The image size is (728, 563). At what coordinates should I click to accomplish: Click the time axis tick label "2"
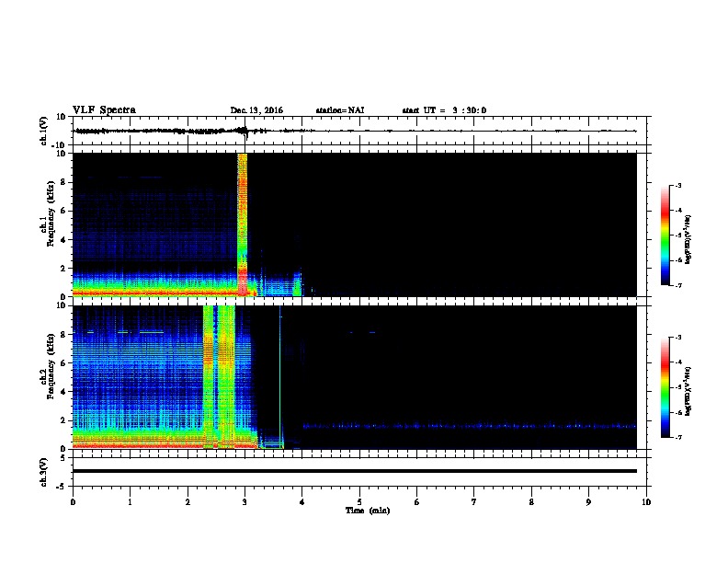tap(188, 502)
